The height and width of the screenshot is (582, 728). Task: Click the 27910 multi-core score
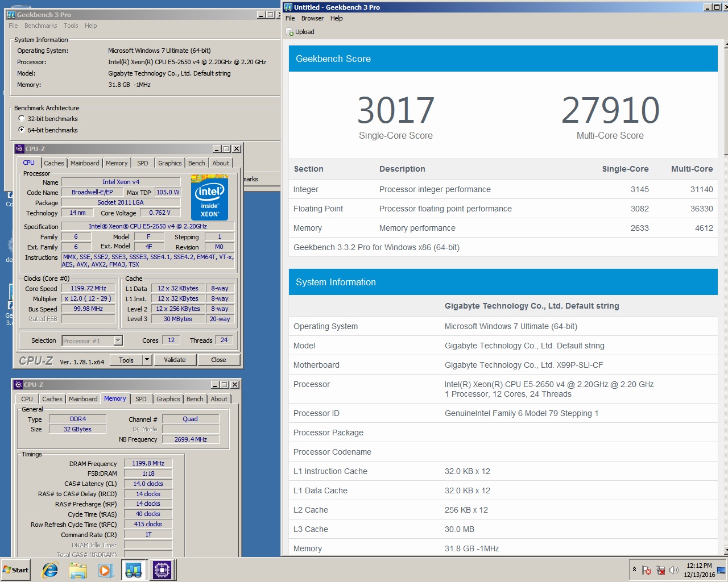pyautogui.click(x=610, y=110)
